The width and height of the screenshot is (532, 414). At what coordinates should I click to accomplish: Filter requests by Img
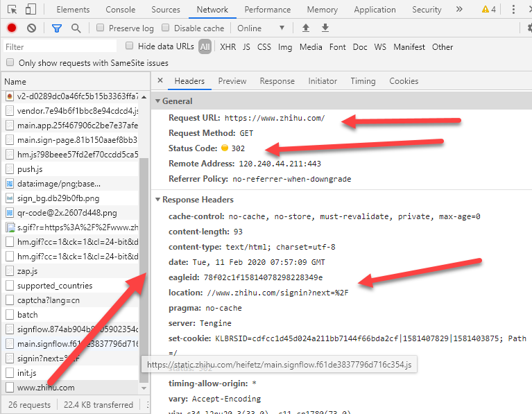coord(285,47)
